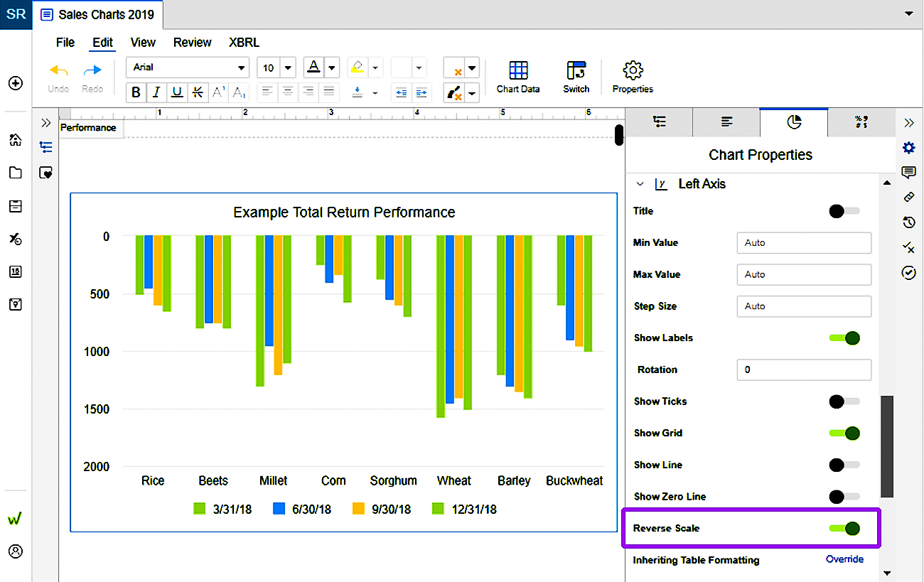Click the Min Value input field
924x582 pixels.
[803, 243]
